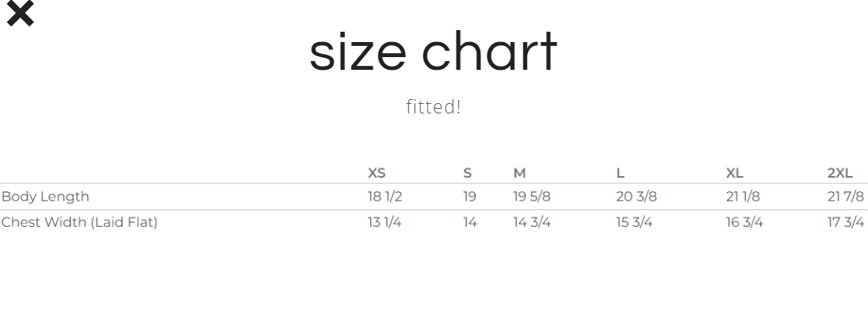
Task: Close the size chart popup
Action: click(21, 13)
